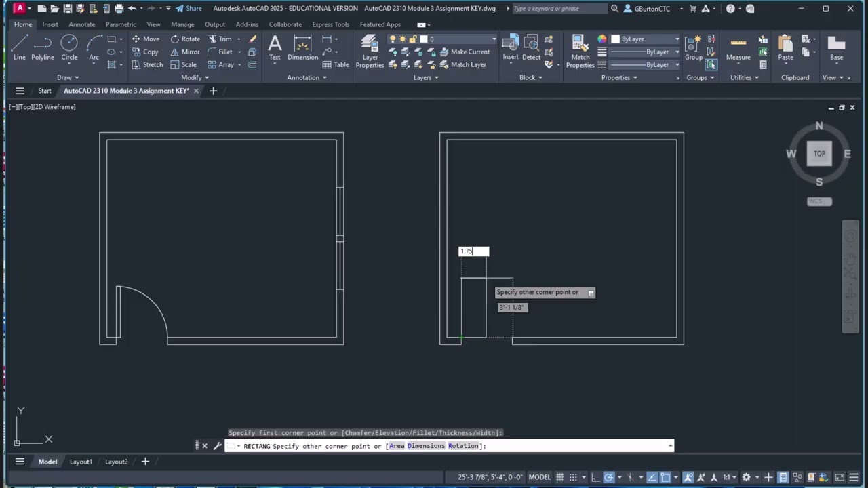Click the Rotate tool
868x488 pixels.
185,39
